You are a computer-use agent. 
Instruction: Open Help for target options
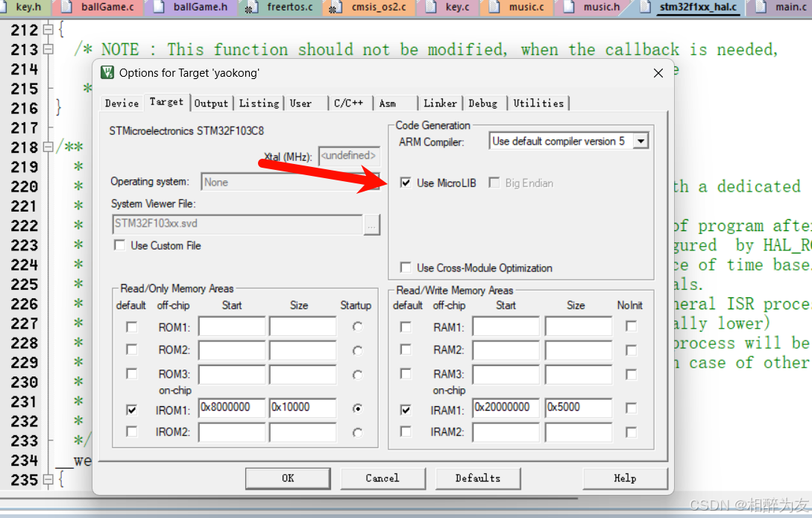pos(625,478)
